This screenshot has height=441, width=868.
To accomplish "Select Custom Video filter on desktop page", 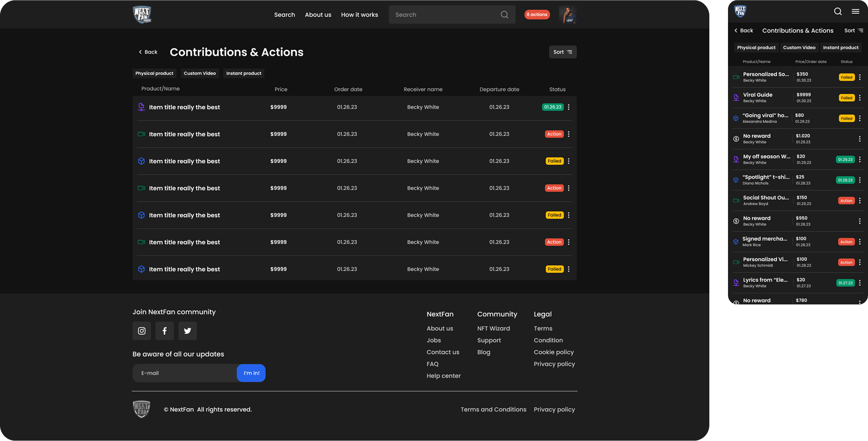I will click(200, 73).
